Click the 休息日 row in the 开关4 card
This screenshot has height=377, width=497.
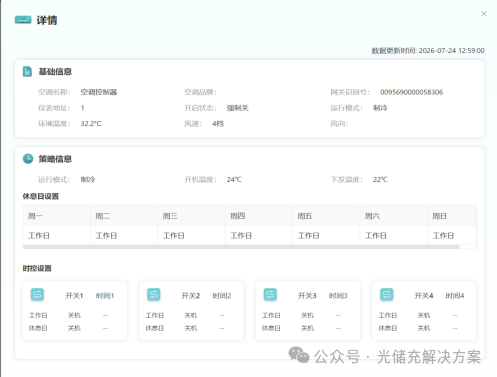pos(418,328)
